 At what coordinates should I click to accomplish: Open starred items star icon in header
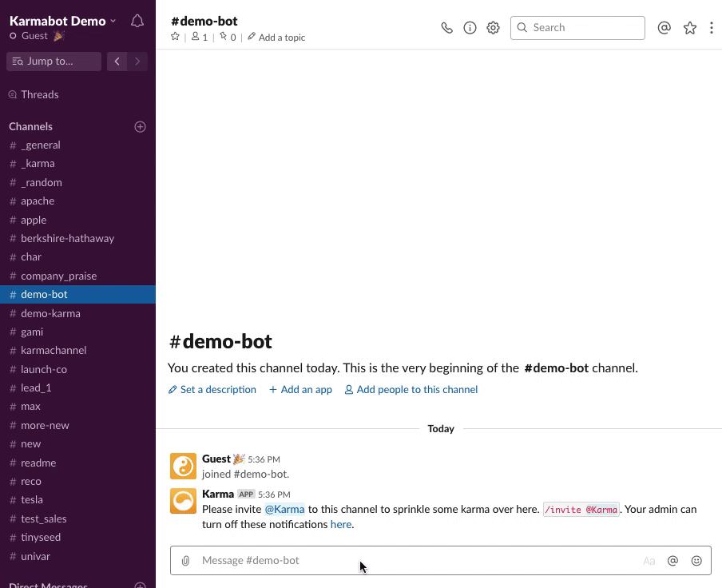[x=690, y=28]
